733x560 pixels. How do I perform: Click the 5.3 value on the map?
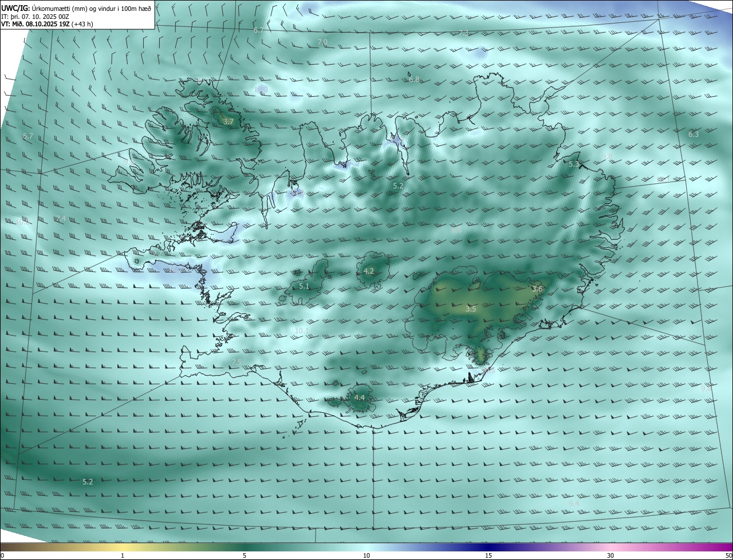point(574,164)
